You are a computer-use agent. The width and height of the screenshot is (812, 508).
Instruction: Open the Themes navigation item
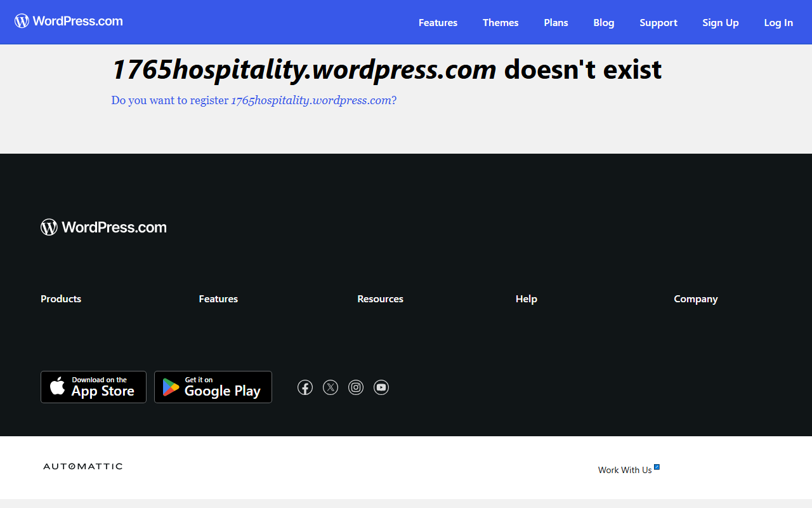point(501,22)
